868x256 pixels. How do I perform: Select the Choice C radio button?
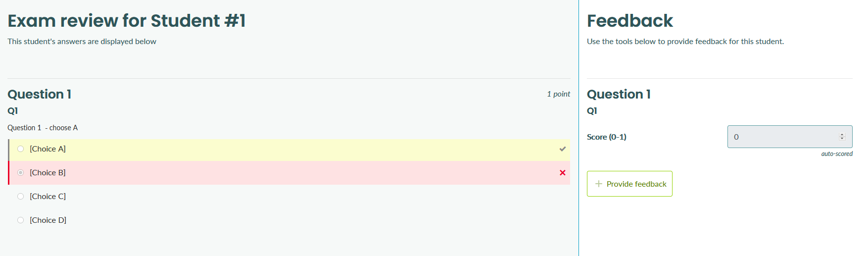click(x=21, y=197)
